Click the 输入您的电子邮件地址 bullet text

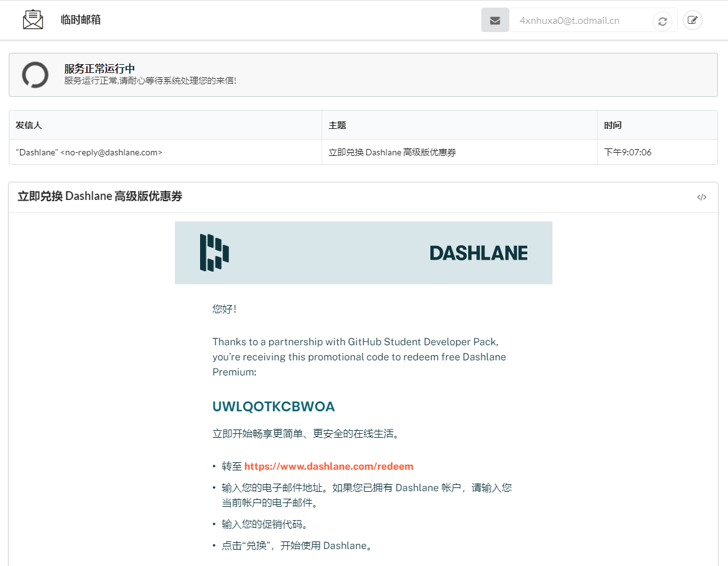pos(367,495)
